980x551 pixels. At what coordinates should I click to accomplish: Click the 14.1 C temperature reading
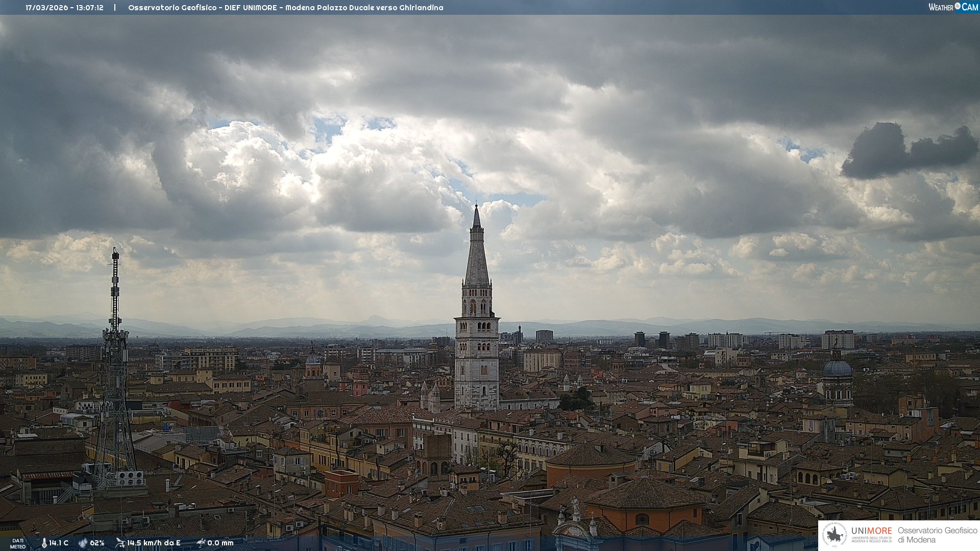pyautogui.click(x=59, y=543)
